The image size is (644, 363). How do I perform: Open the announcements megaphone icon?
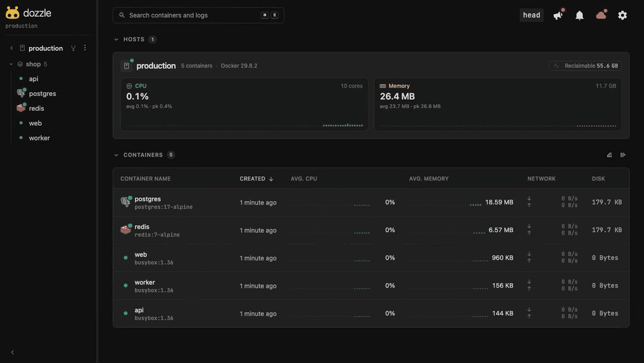[x=558, y=15]
